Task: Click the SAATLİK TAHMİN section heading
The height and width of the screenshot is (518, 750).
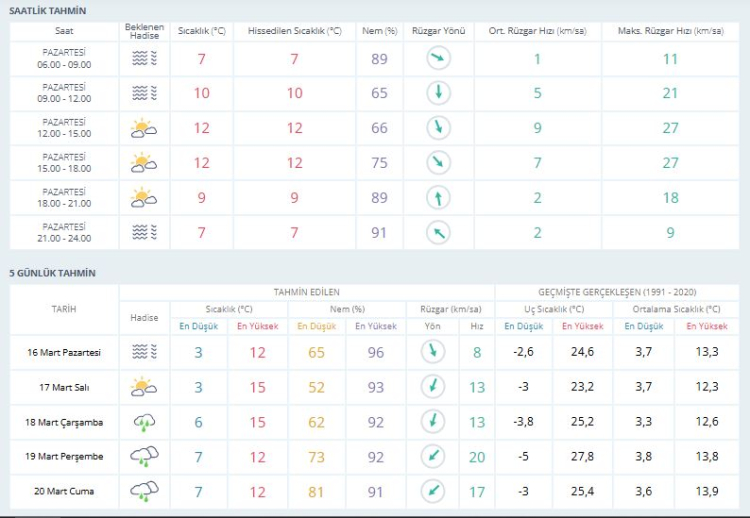Action: [47, 10]
